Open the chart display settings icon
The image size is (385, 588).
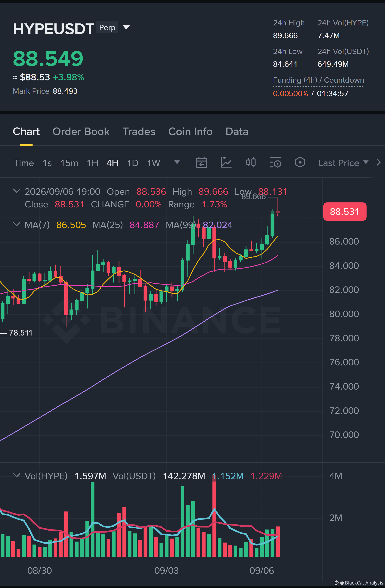point(275,162)
